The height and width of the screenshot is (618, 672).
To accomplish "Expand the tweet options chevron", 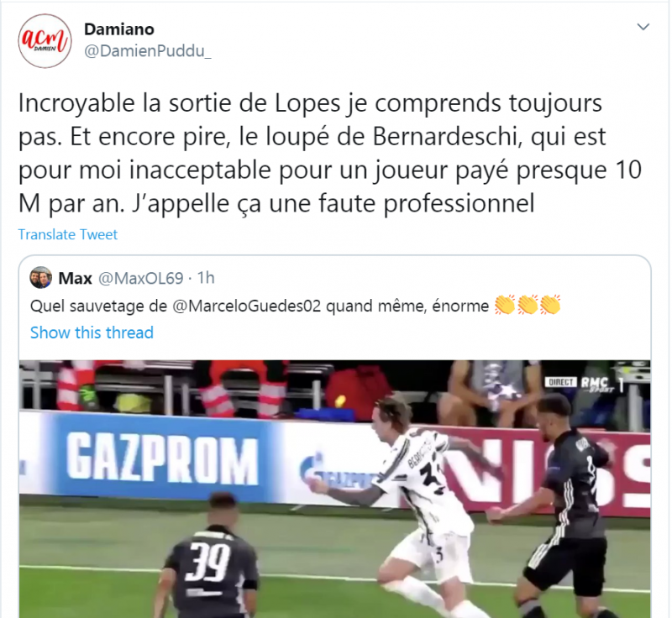I will pyautogui.click(x=643, y=27).
